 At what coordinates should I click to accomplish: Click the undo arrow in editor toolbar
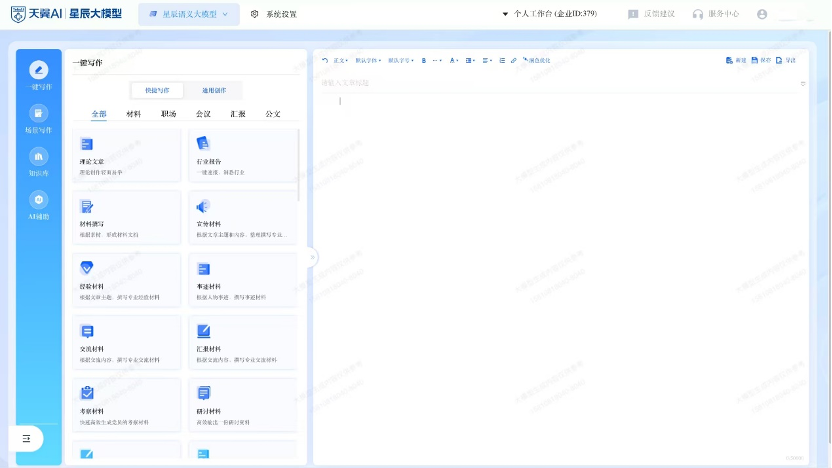tap(324, 60)
